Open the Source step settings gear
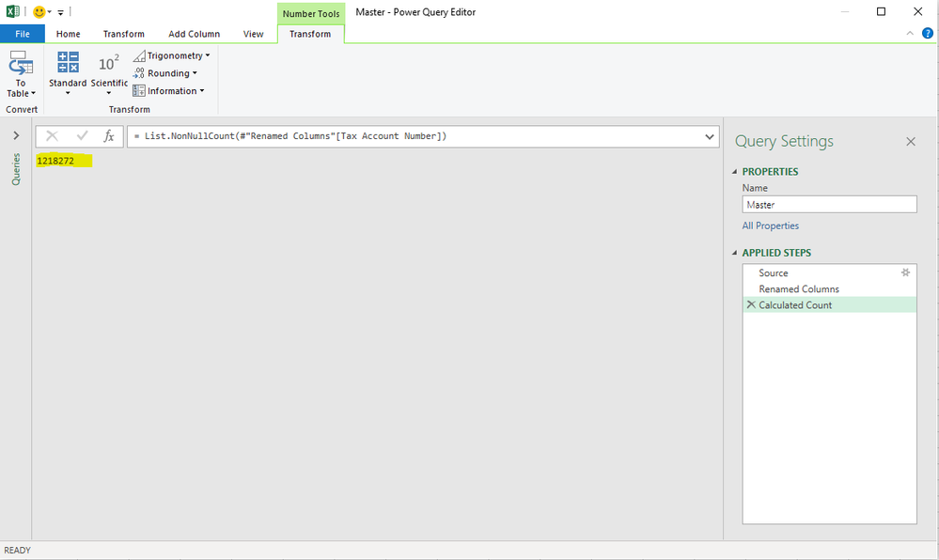Viewport: 939px width, 560px height. (x=905, y=272)
